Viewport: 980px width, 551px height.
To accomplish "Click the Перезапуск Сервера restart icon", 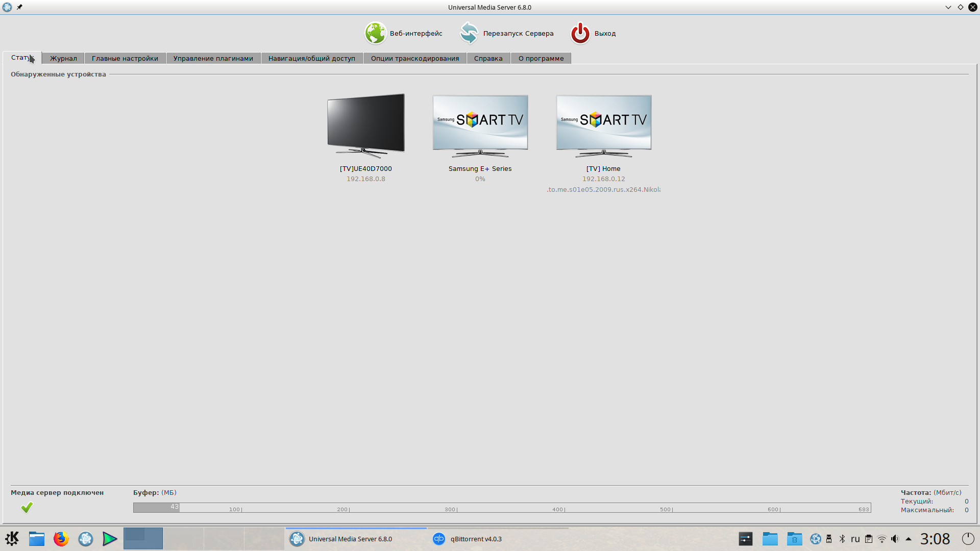I will 469,33.
